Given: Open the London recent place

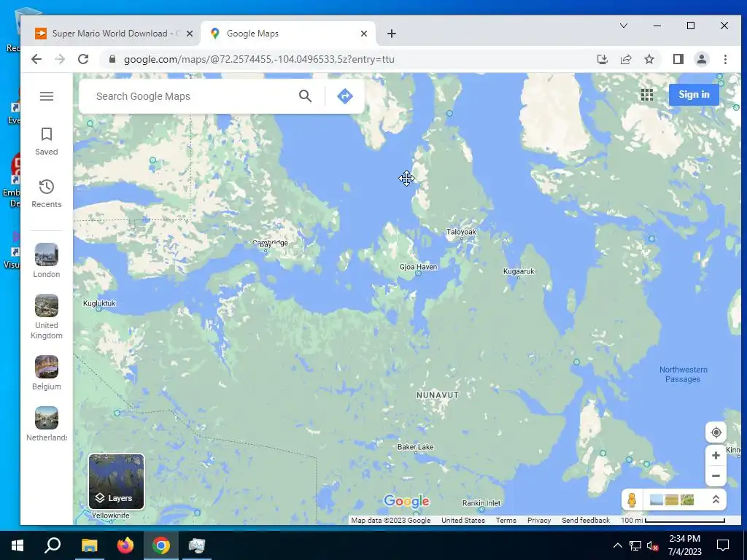Looking at the screenshot, I should click(x=46, y=260).
